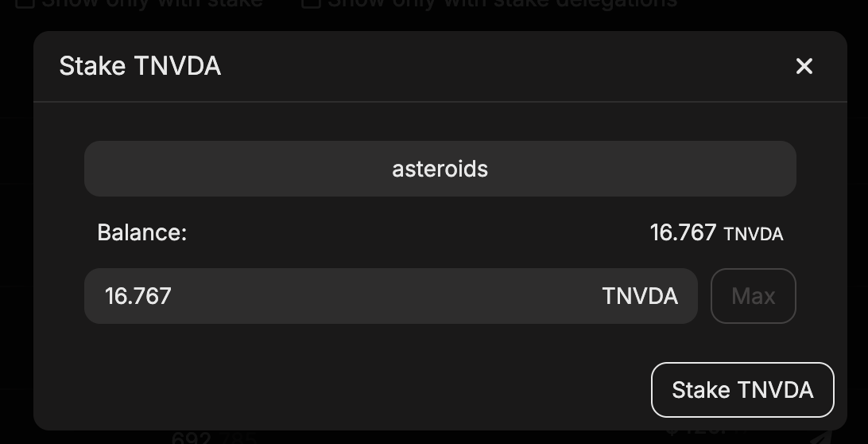Click Show only with stake delegations label
Image resolution: width=868 pixels, height=444 pixels.
[x=501, y=3]
